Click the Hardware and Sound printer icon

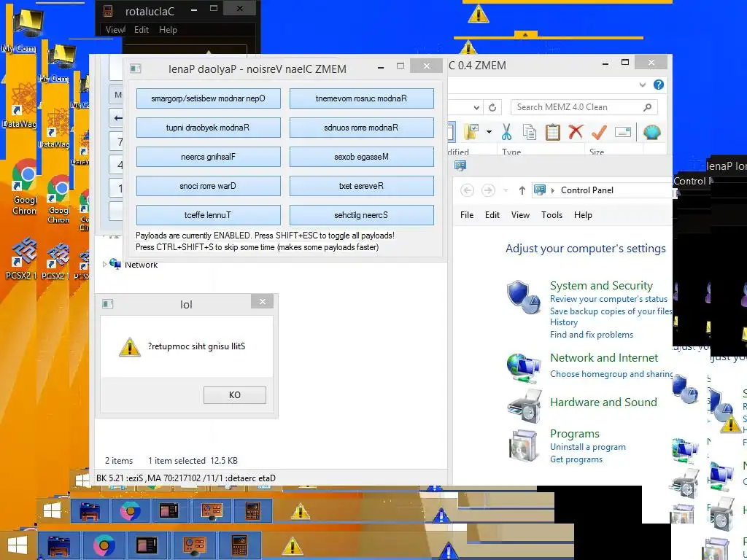point(525,406)
